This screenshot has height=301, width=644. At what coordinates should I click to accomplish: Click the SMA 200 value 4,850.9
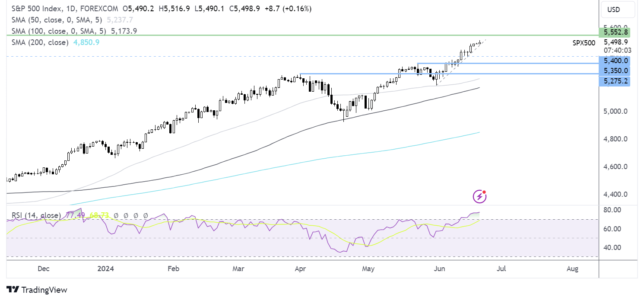[86, 42]
